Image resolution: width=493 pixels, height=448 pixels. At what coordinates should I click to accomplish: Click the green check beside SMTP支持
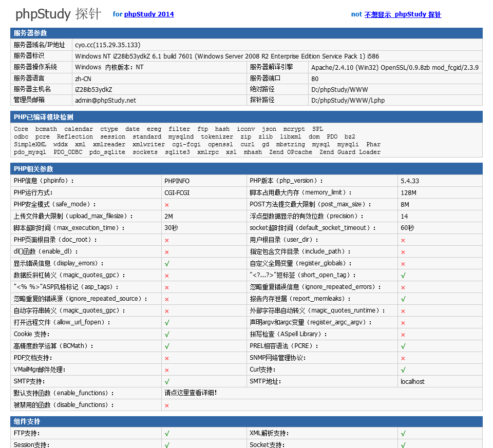tap(167, 382)
